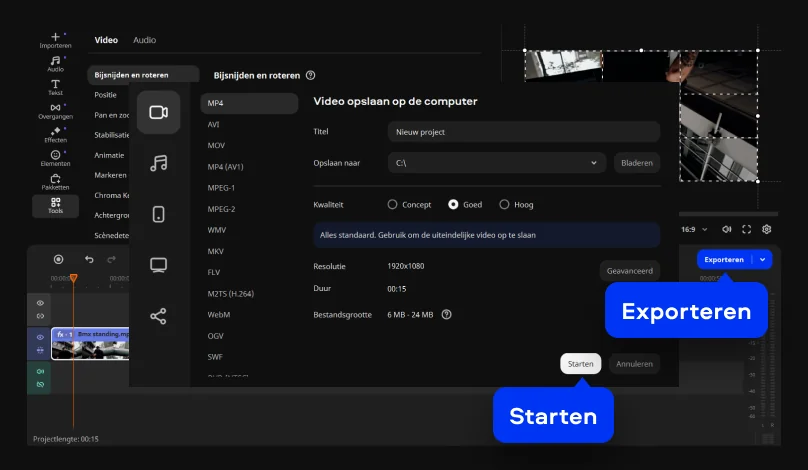Select the TV export category icon
The height and width of the screenshot is (470, 808).
(158, 265)
